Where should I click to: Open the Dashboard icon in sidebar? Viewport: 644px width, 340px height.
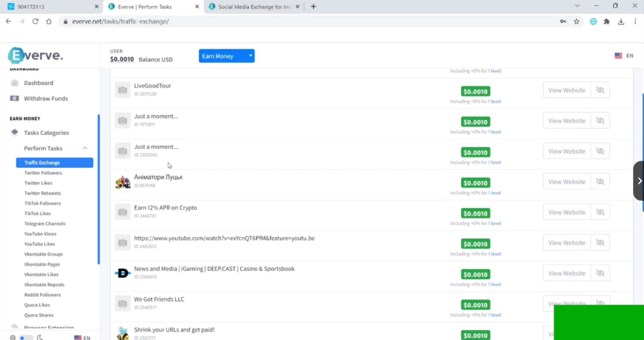tap(15, 83)
